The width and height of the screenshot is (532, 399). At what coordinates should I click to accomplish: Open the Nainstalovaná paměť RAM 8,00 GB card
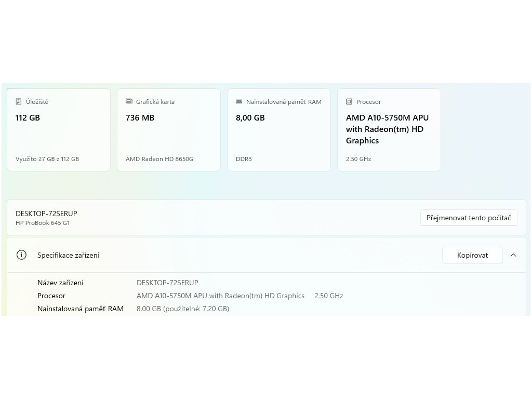pos(279,130)
